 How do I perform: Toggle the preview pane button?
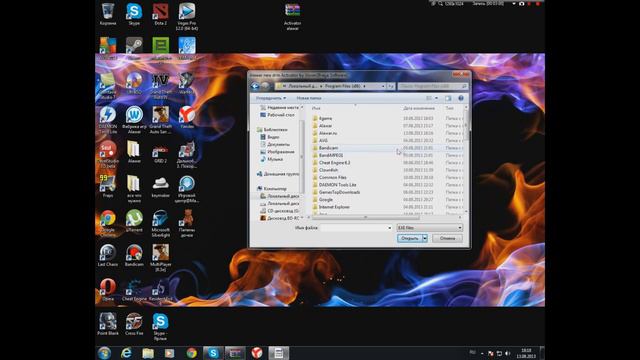click(x=448, y=98)
